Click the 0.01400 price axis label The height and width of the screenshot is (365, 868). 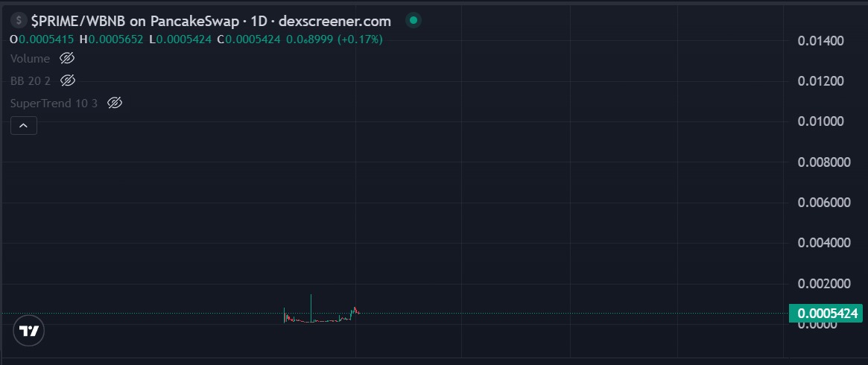pyautogui.click(x=820, y=40)
